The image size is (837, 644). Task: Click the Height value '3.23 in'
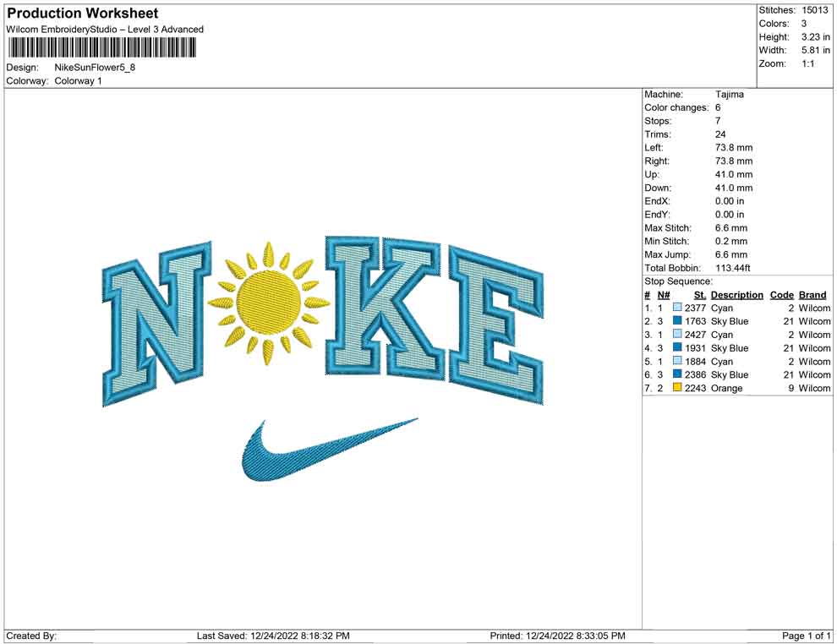tap(816, 37)
